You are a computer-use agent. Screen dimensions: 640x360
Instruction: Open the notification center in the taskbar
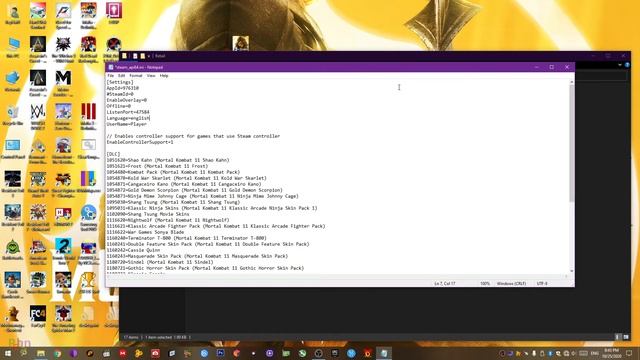[629, 353]
